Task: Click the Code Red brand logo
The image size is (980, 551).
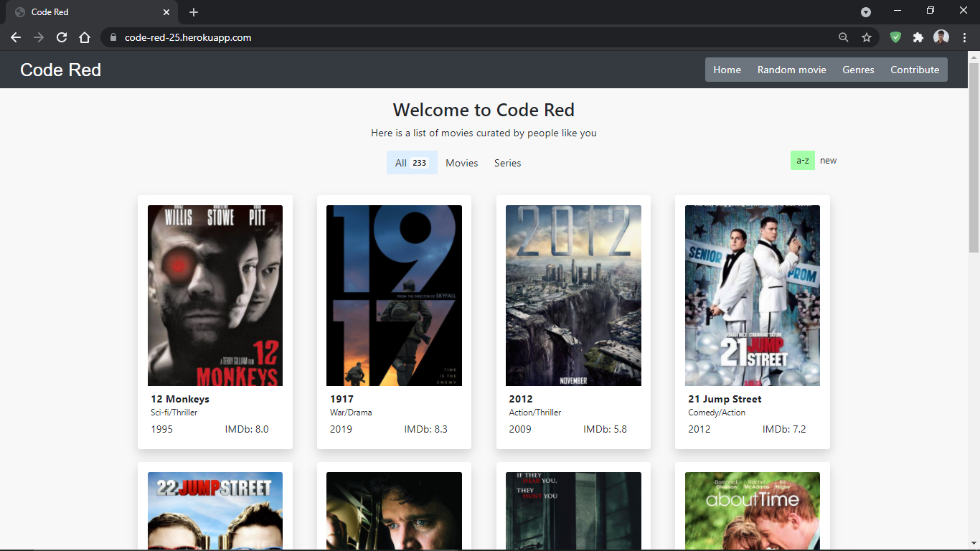Action: pyautogui.click(x=61, y=70)
